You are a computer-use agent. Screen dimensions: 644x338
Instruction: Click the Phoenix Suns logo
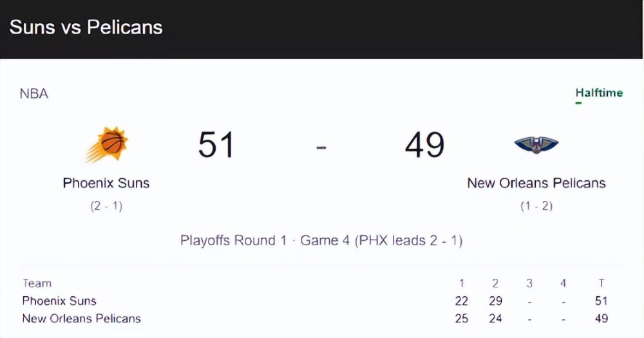[x=107, y=144]
